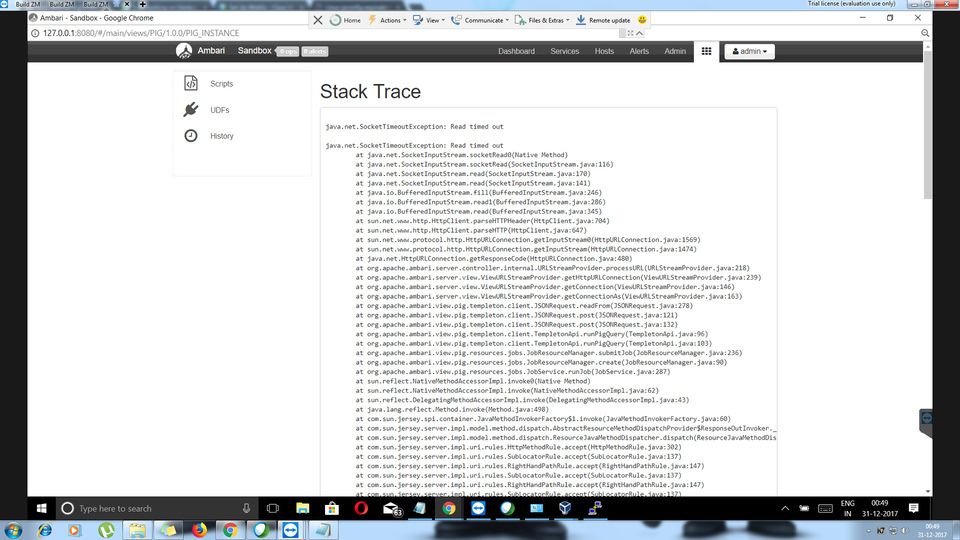This screenshot has width=960, height=540.
Task: Click the Chrome zoom magnifier icon
Action: coord(925,33)
